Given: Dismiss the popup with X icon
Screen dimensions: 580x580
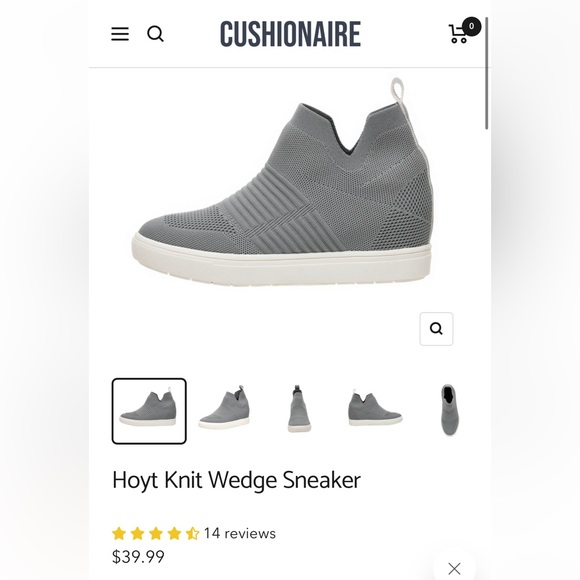Looking at the screenshot, I should (454, 568).
